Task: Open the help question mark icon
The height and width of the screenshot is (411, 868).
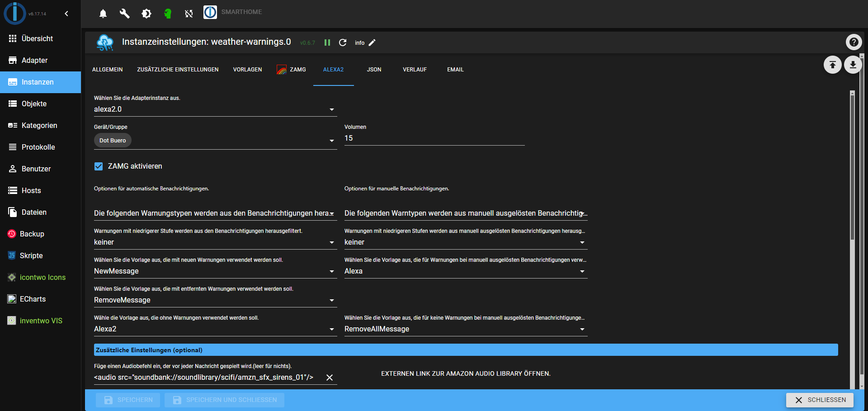Action: click(854, 42)
